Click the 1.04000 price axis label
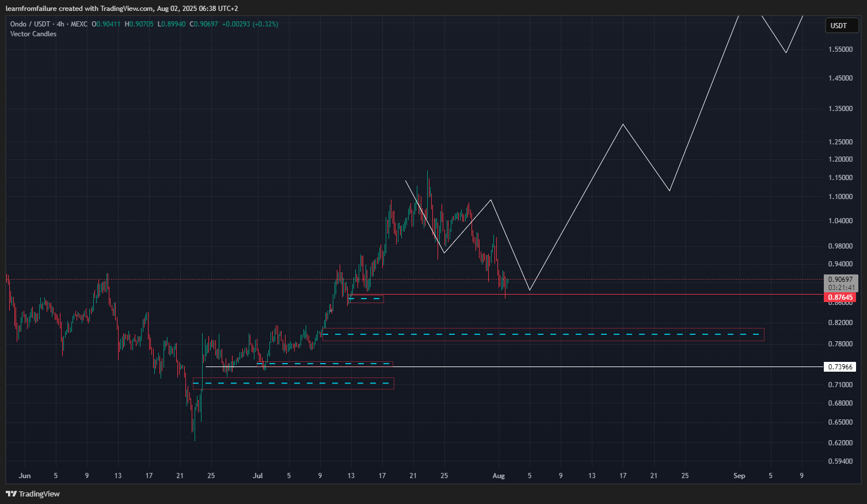 [841, 221]
